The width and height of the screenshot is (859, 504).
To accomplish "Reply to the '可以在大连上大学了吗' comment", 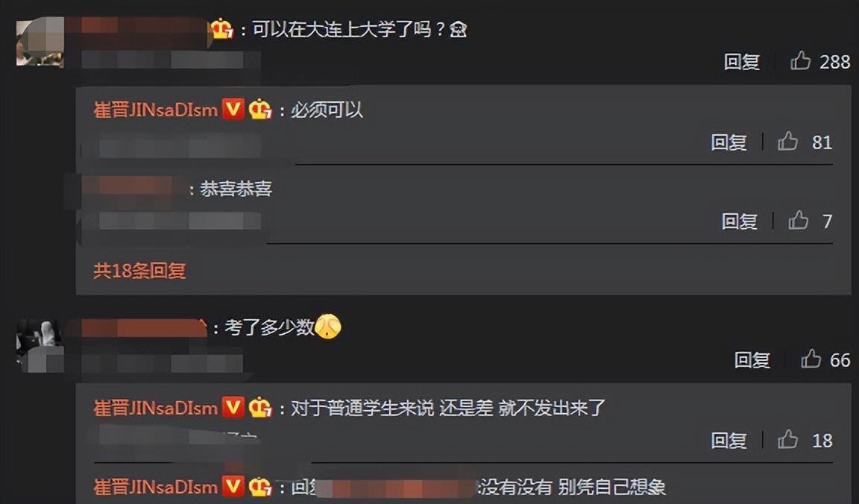I will click(741, 62).
